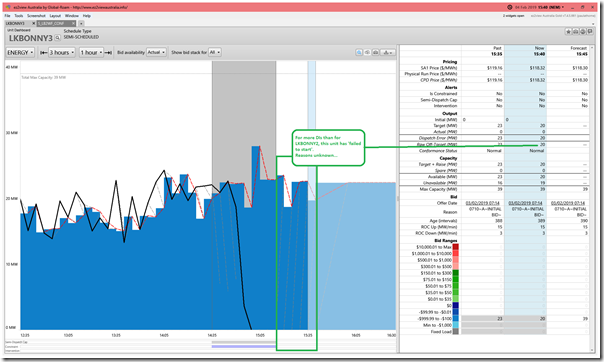Open the Show bid stack for All dropdown

[x=215, y=52]
